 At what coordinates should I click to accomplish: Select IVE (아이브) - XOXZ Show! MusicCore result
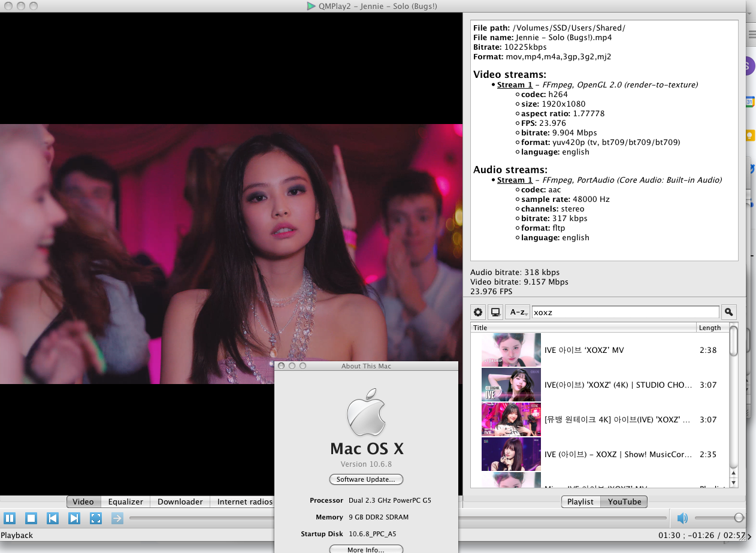click(x=618, y=455)
